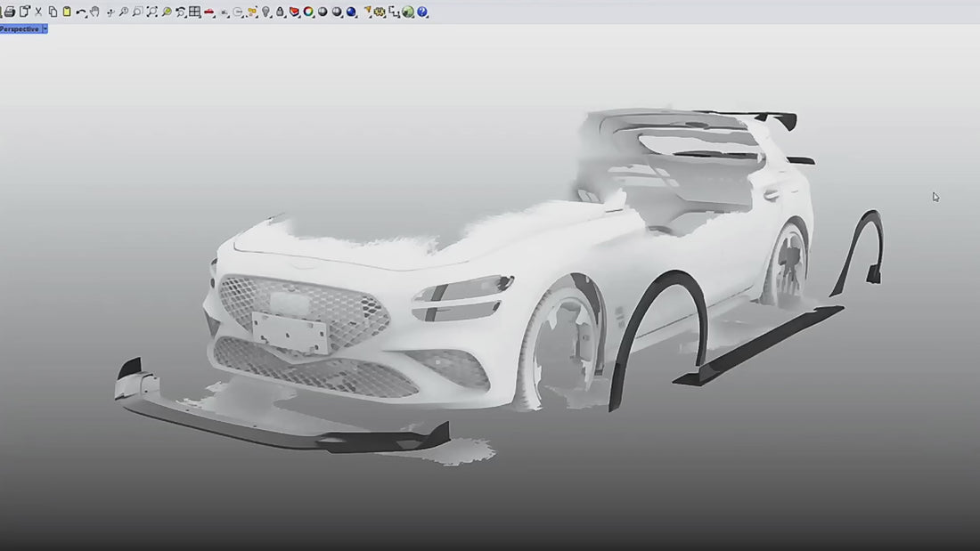Click the Copy to clipboard icon

(53, 12)
